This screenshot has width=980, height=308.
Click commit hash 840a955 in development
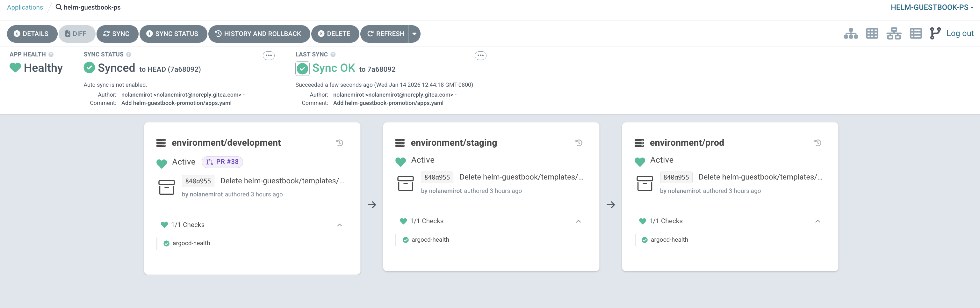point(198,181)
